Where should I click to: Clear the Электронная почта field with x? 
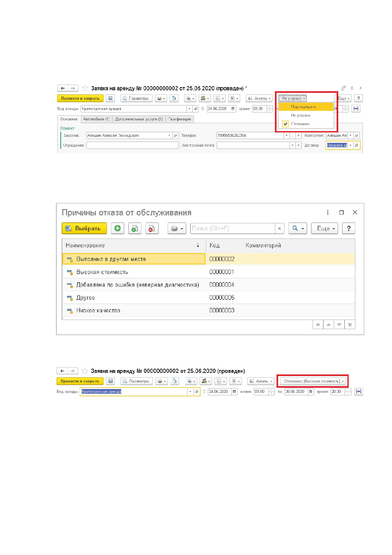pyautogui.click(x=298, y=145)
